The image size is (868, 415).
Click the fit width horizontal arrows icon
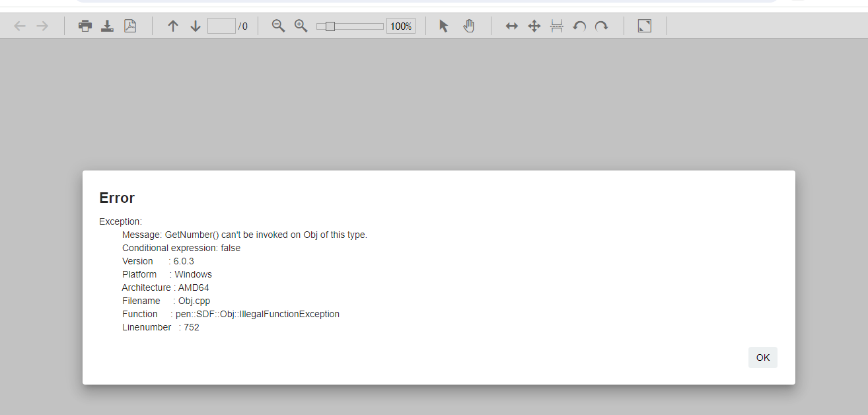tap(512, 26)
